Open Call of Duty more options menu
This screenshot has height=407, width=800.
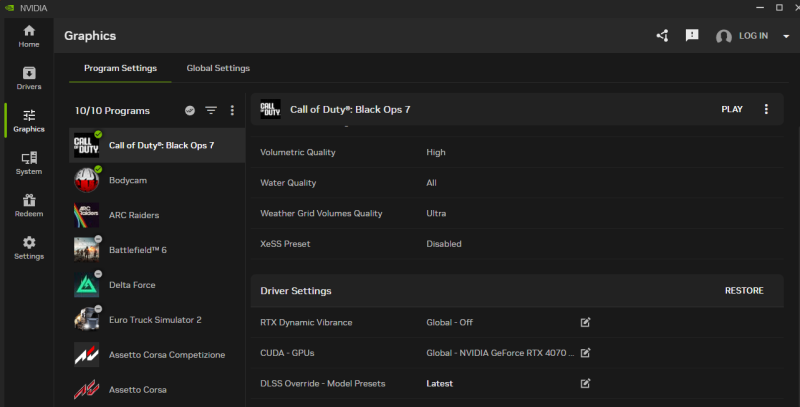tap(767, 109)
